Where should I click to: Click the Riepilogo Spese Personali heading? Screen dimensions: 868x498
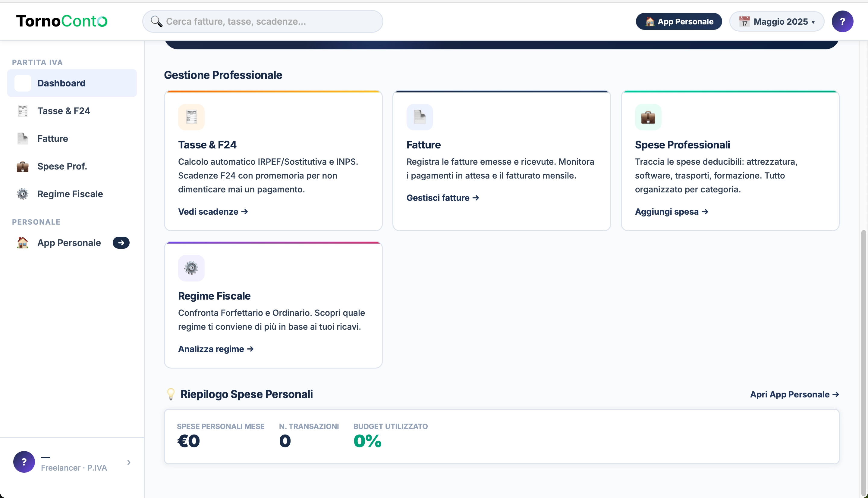point(247,394)
